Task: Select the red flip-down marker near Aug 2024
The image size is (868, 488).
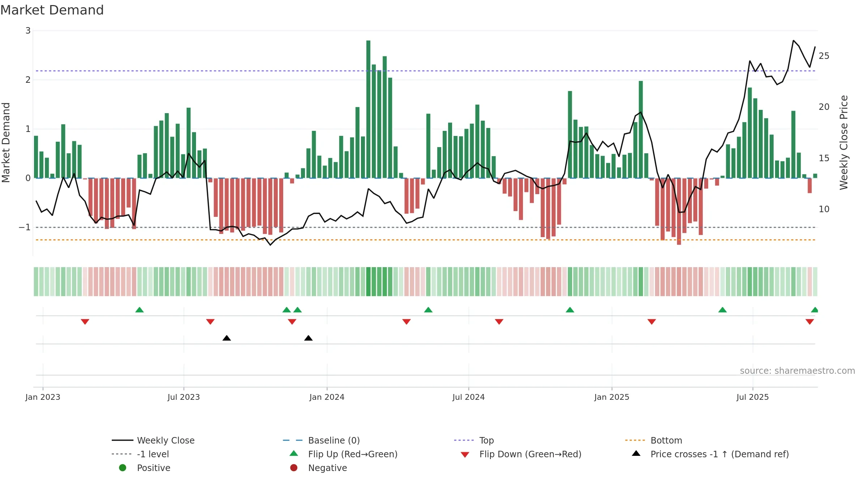Action: coord(499,322)
